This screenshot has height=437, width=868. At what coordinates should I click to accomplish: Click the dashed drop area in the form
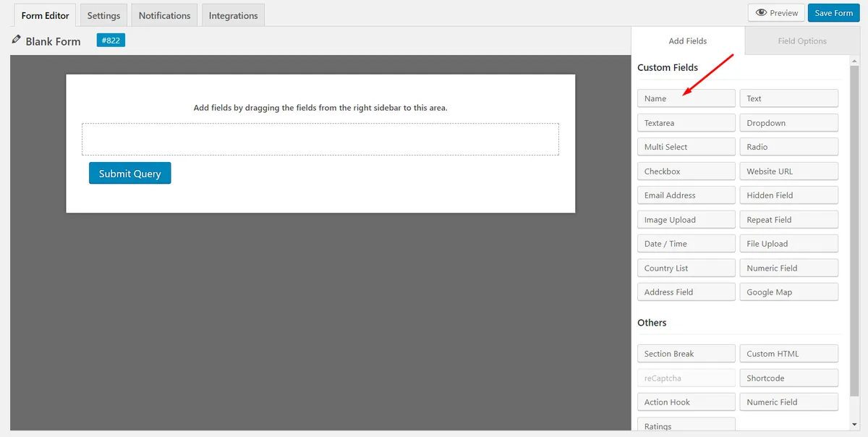[320, 139]
